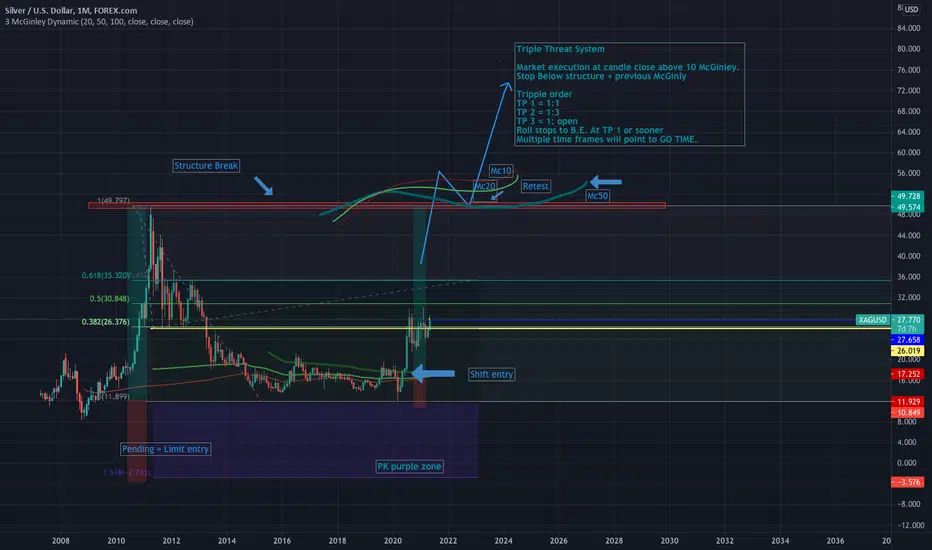Click the -12.000 price axis tick

click(909, 525)
